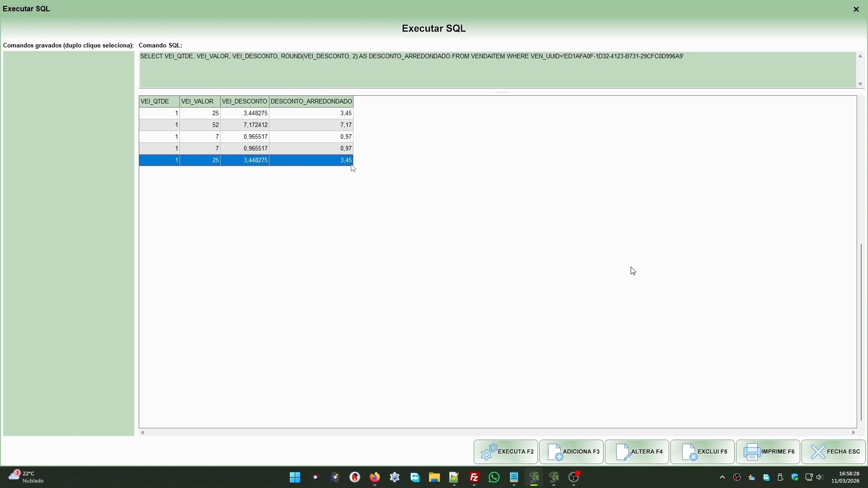Click the EXECUTA F2 button
The image size is (868, 488).
[x=506, y=452]
